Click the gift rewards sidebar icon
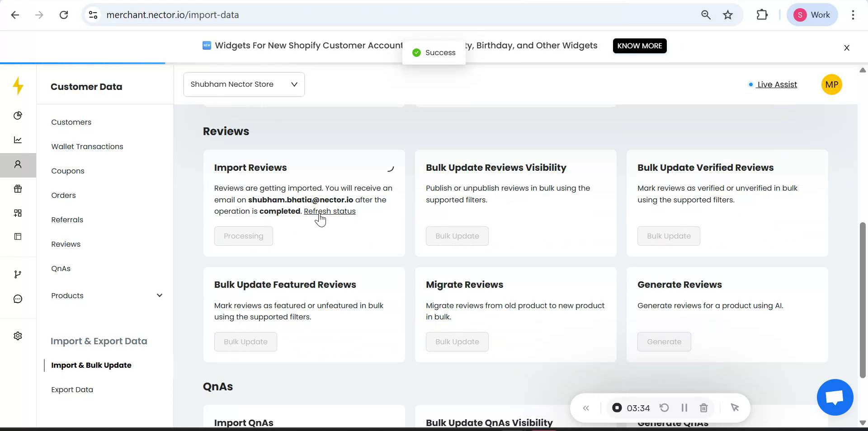This screenshot has width=868, height=431. point(18,189)
